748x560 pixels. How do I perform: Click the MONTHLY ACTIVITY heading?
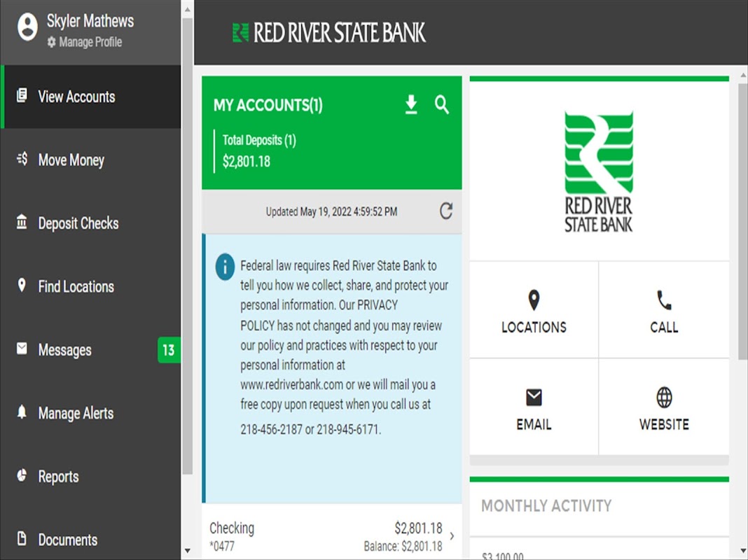coord(546,505)
